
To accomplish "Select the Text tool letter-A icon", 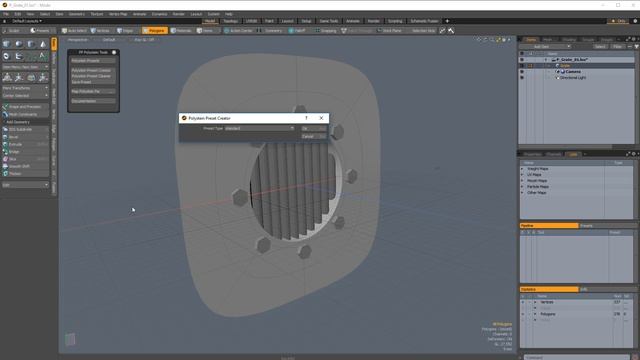I will coord(43,56).
